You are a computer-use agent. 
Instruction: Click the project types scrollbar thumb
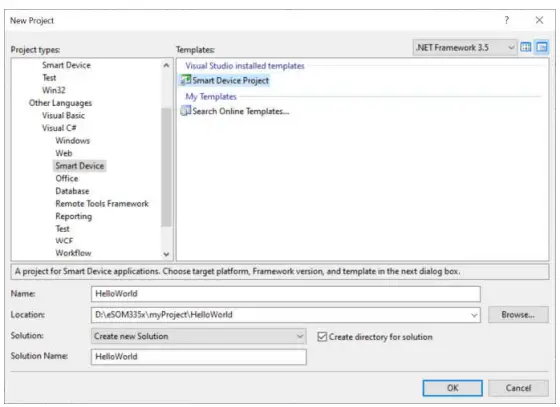click(166, 167)
